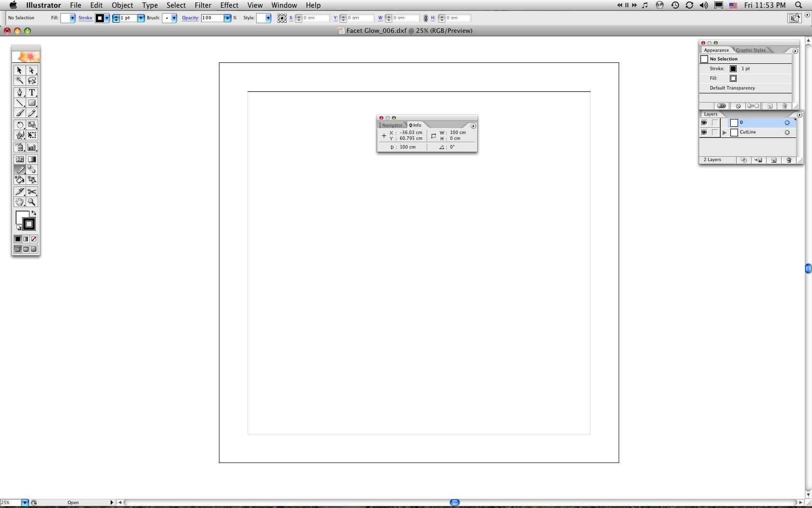The image size is (812, 508).
Task: Swap fill and stroke colors arrow
Action: (34, 213)
